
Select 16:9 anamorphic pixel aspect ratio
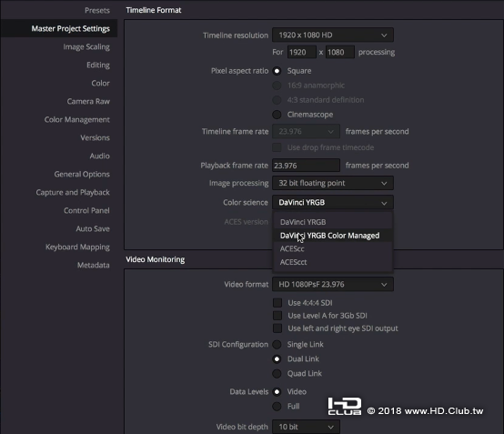point(277,86)
